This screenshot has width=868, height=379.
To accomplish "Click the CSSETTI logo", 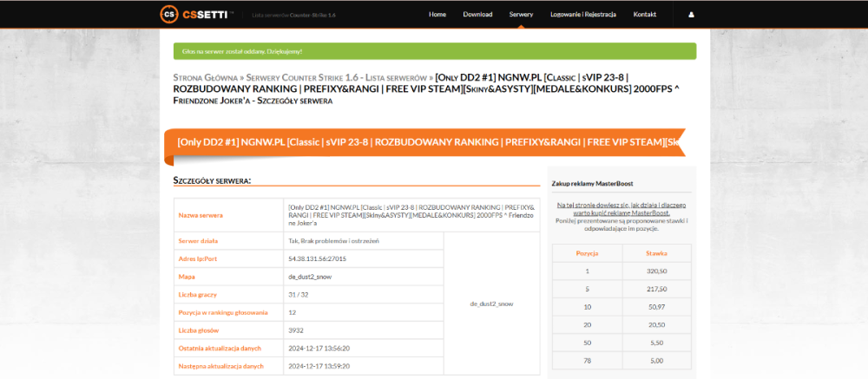I will pos(196,15).
